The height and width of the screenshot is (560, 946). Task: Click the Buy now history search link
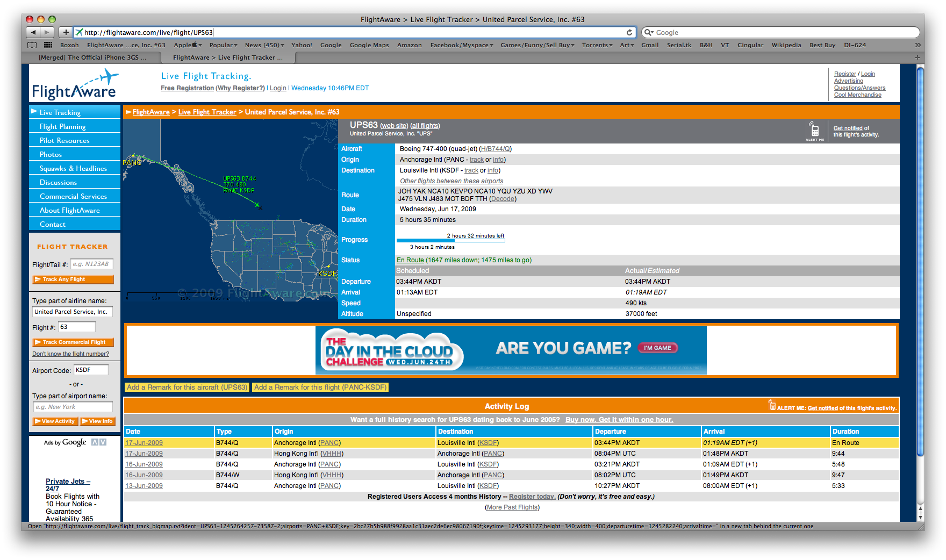(x=619, y=420)
